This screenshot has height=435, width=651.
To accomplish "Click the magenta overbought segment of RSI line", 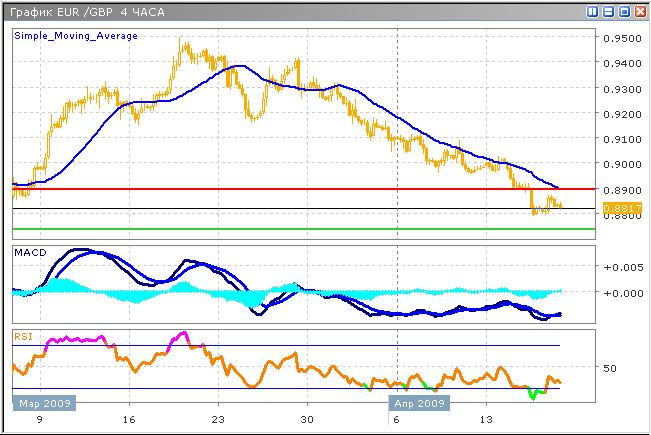I will (x=78, y=340).
